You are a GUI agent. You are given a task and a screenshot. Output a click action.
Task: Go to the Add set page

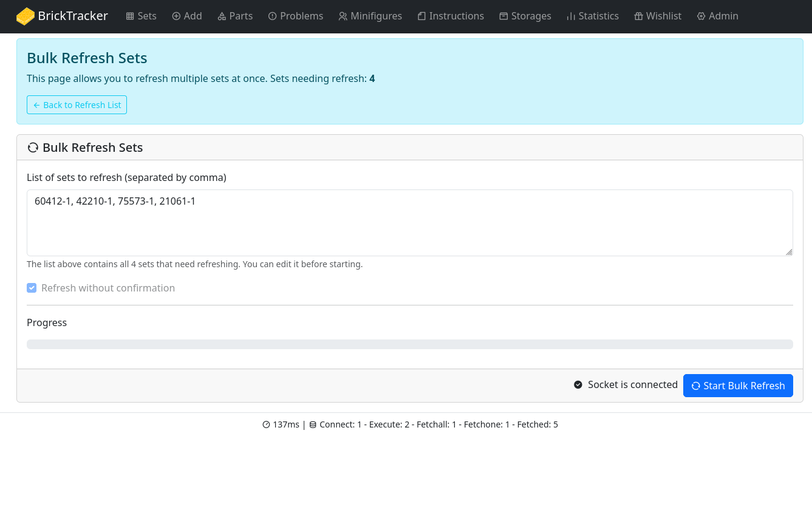click(186, 16)
